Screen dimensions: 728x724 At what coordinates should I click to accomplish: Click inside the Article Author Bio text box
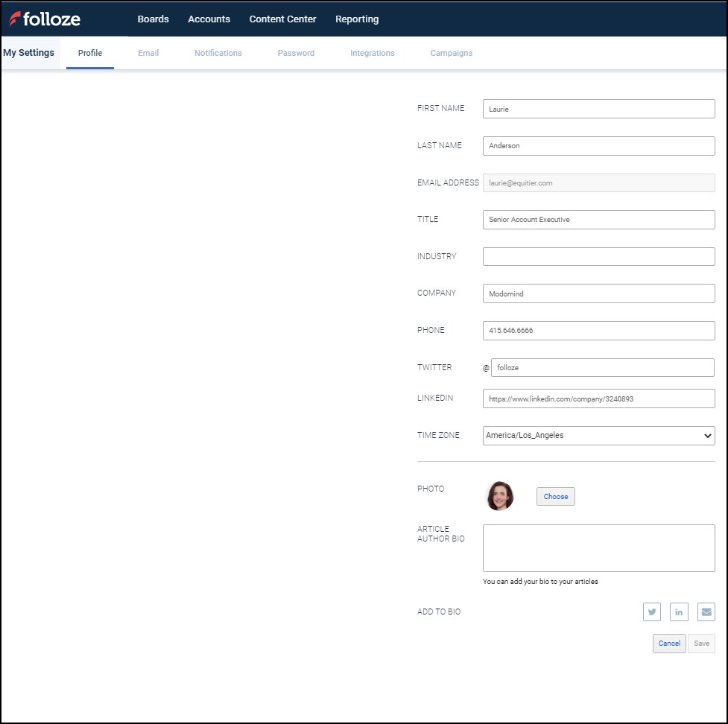(598, 547)
